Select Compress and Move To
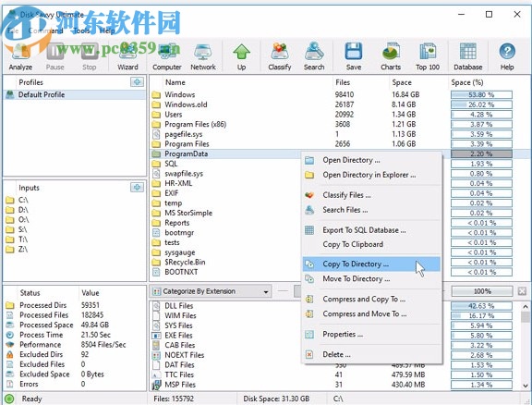This screenshot has height=405, width=532. coord(372,314)
